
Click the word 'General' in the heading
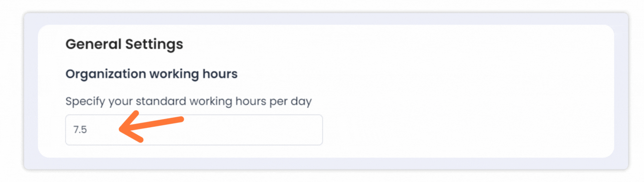pyautogui.click(x=93, y=44)
